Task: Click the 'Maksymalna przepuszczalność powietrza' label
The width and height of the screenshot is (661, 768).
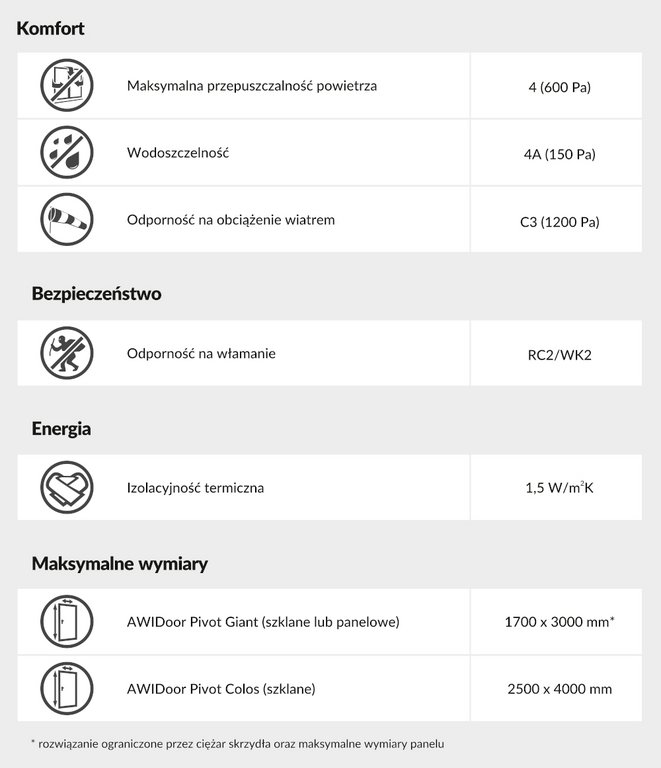Action: (251, 86)
